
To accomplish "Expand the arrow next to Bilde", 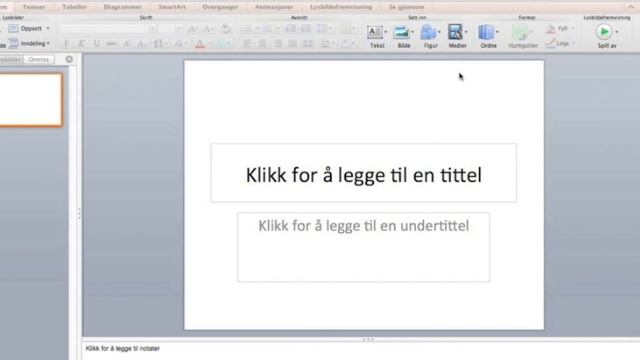I will [413, 32].
